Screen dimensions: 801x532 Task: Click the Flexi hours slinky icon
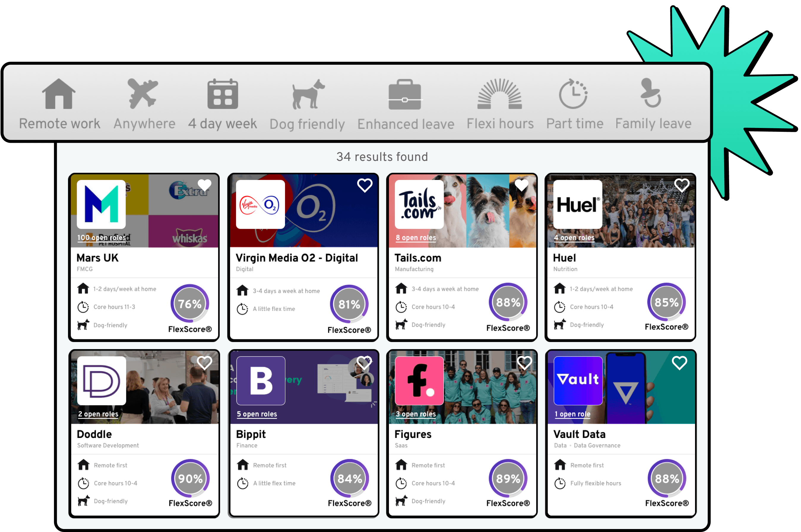pos(499,94)
